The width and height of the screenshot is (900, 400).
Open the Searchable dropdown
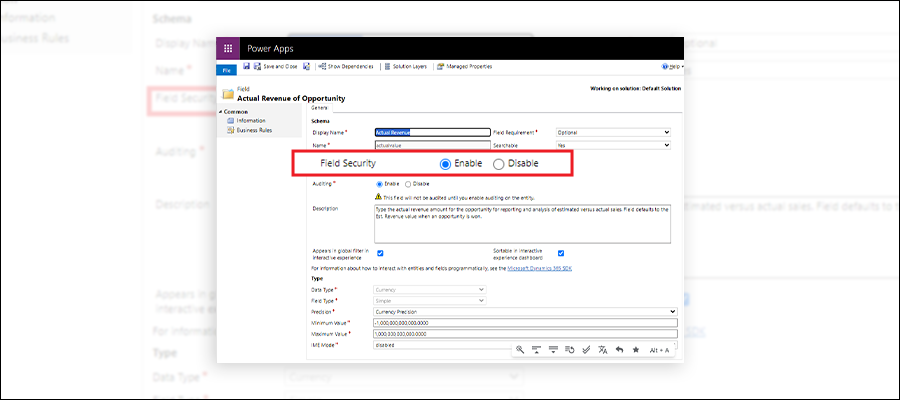click(613, 145)
